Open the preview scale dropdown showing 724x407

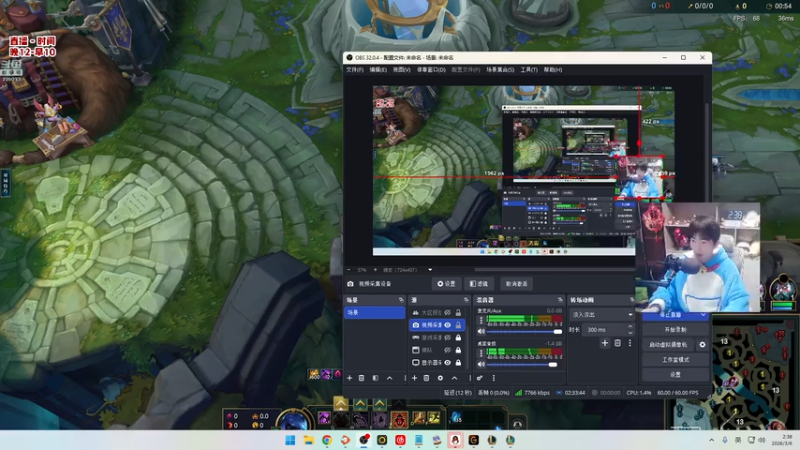tap(408, 270)
